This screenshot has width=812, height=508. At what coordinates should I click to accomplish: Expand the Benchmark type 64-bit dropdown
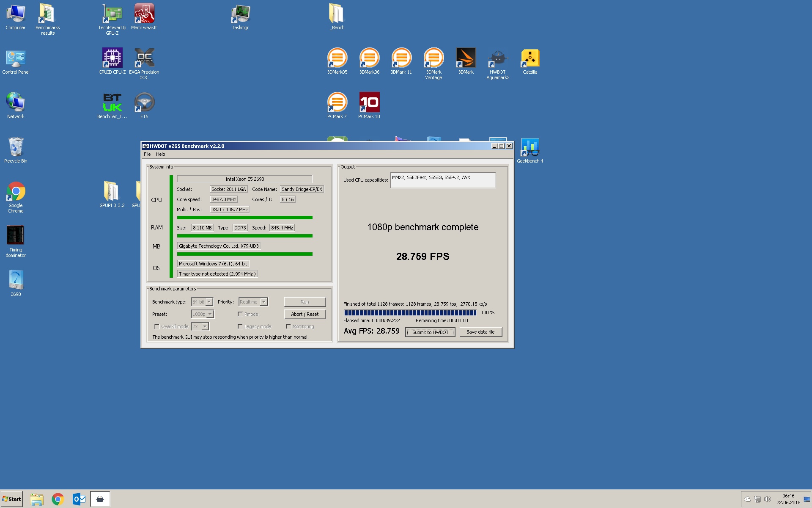(x=209, y=302)
